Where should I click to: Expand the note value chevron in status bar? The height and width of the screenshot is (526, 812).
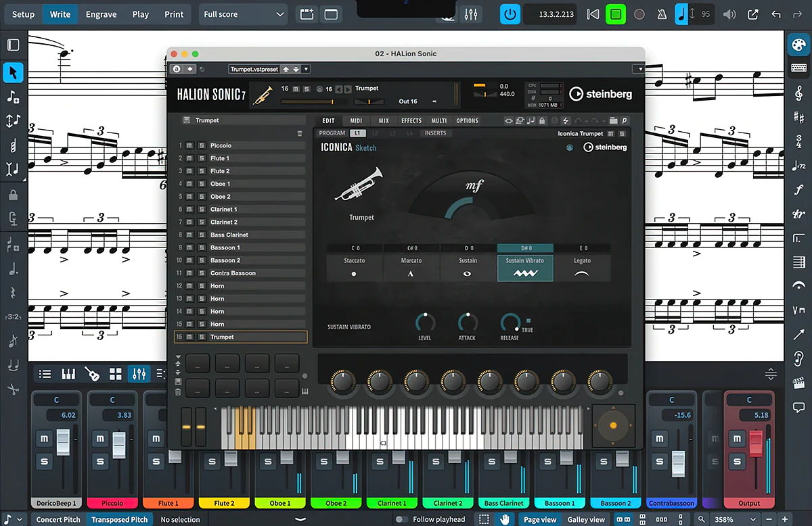pos(19,519)
